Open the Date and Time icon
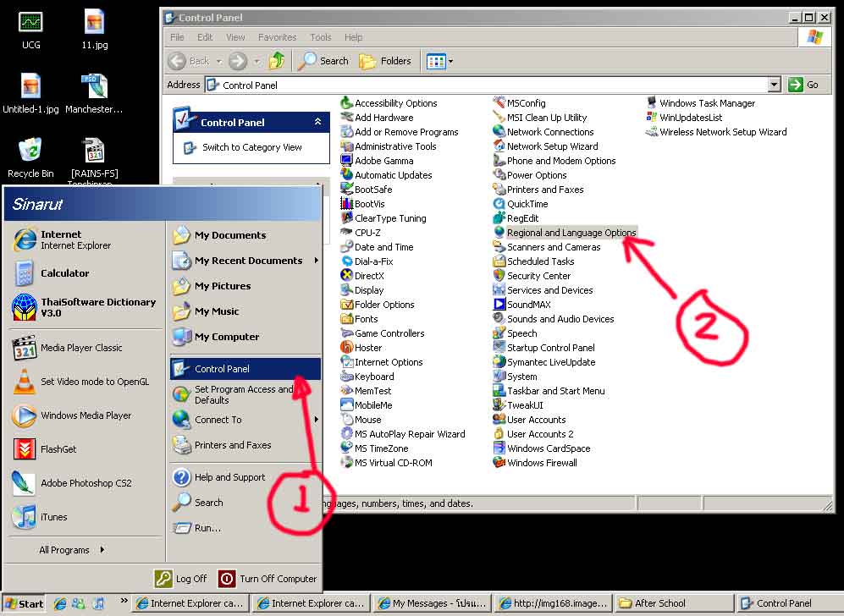Viewport: 844px width, 616px height. tap(378, 247)
